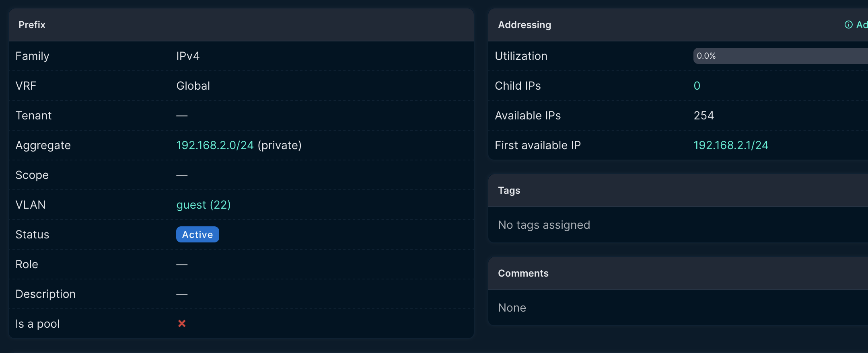The height and width of the screenshot is (353, 868).
Task: Open the aggregate 192.168.2.0/24 link
Action: click(x=215, y=145)
